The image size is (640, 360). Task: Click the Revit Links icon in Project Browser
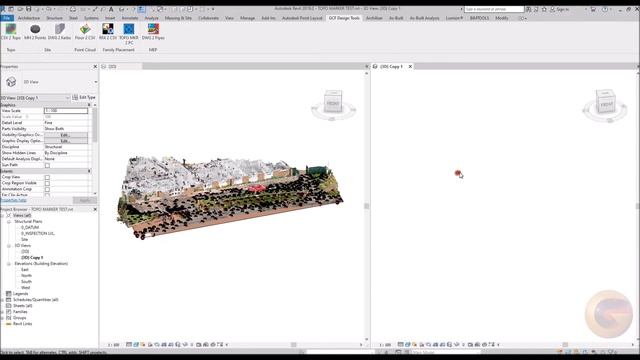coord(9,324)
